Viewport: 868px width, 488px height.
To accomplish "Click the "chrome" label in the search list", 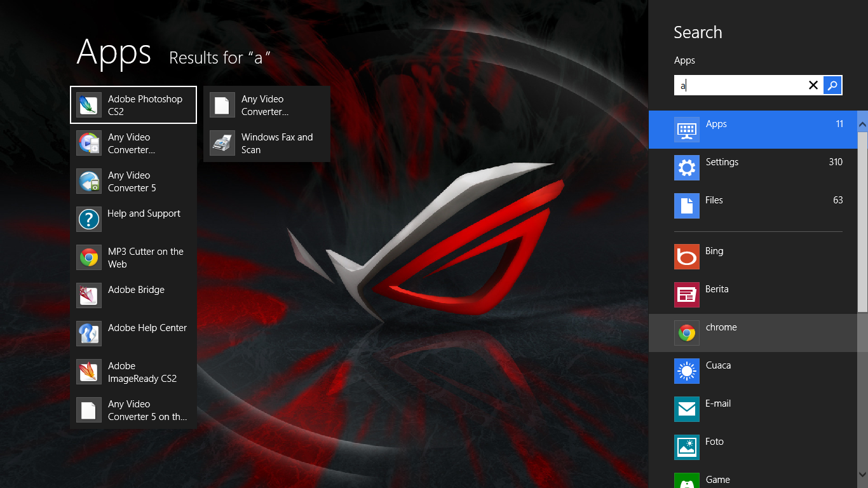I will 721,327.
